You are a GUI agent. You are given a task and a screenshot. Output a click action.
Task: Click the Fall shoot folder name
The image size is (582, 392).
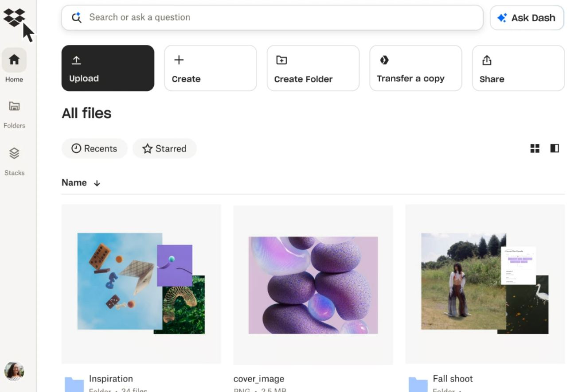point(453,379)
